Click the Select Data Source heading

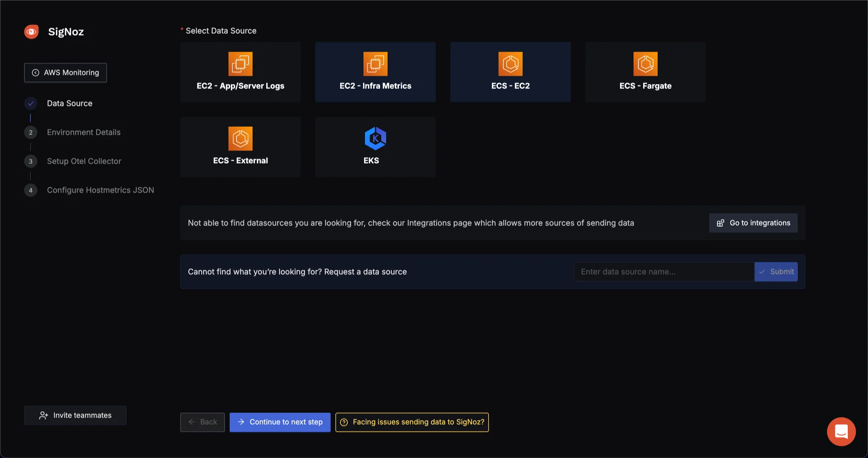coord(221,31)
